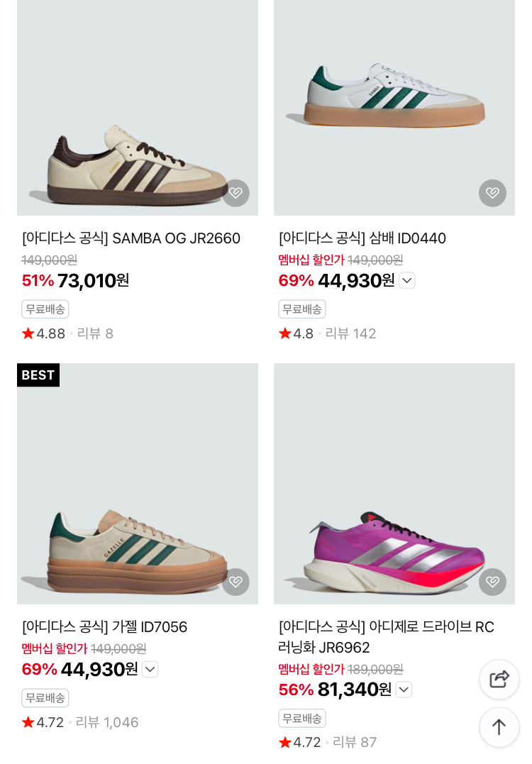Open the 1,046 reviews for 가젤 ID7056
The height and width of the screenshot is (764, 532).
(x=107, y=722)
